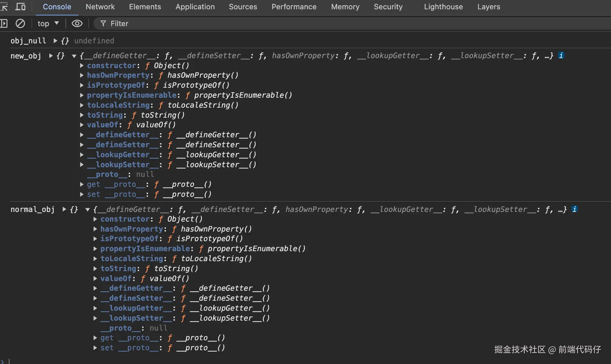Click the info icon on new_obj row
This screenshot has height=364, width=611.
[561, 55]
